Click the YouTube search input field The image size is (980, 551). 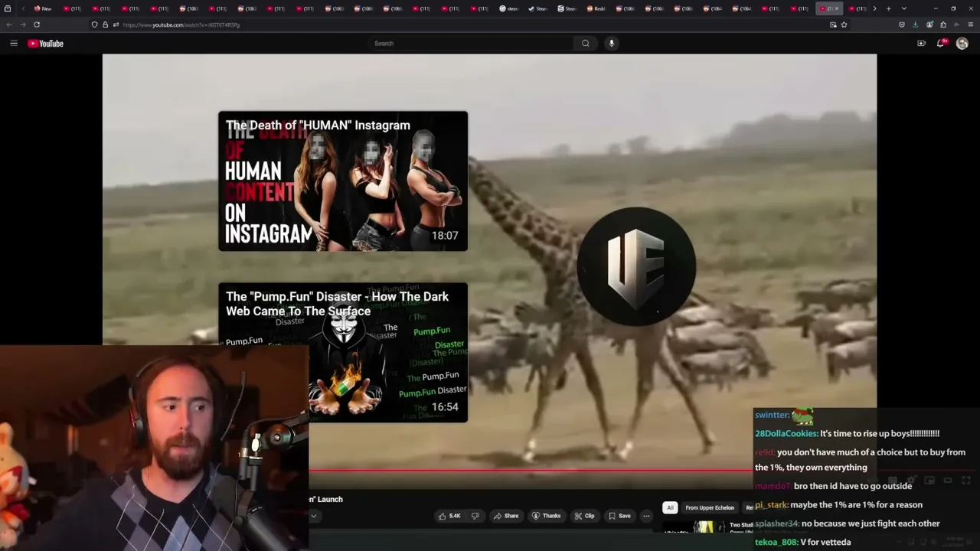(471, 44)
